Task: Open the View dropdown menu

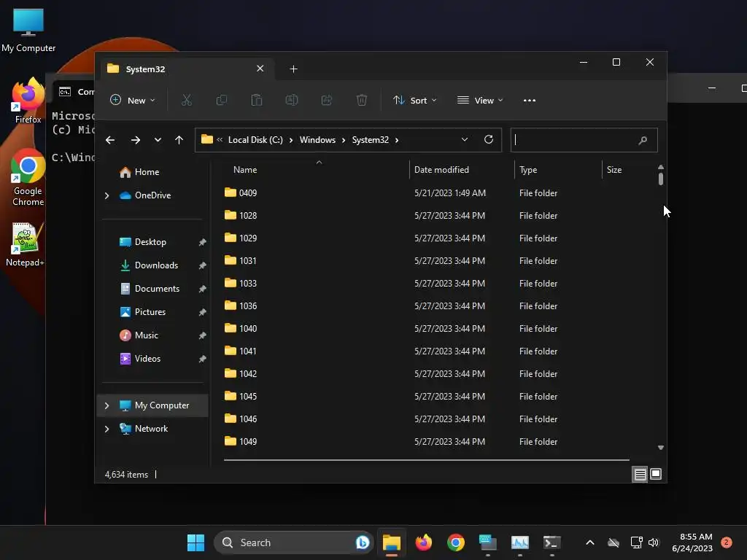Action: [480, 100]
